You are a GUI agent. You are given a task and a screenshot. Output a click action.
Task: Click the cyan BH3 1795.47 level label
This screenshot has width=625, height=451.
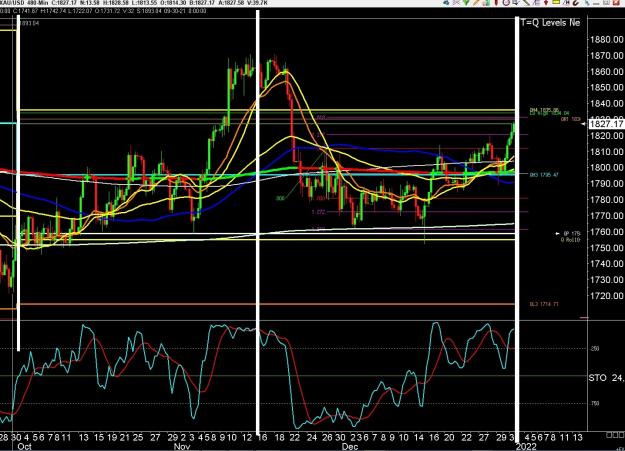544,175
